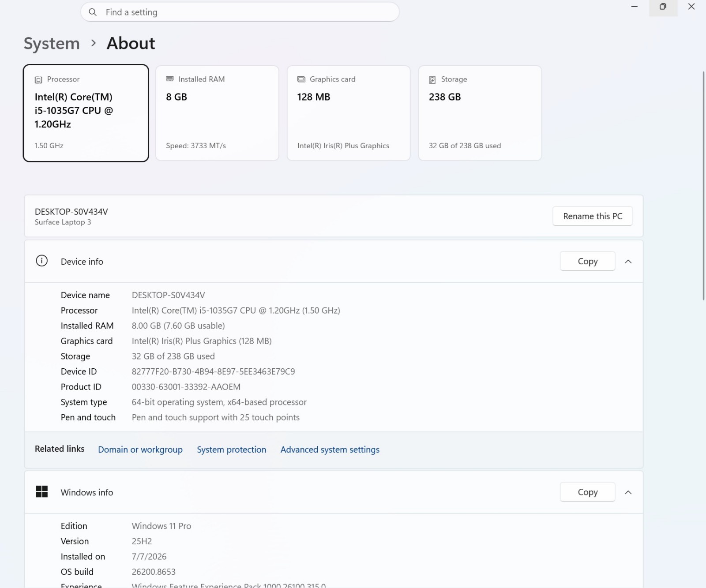Click the vertical scrollbar thumb

tap(703, 185)
